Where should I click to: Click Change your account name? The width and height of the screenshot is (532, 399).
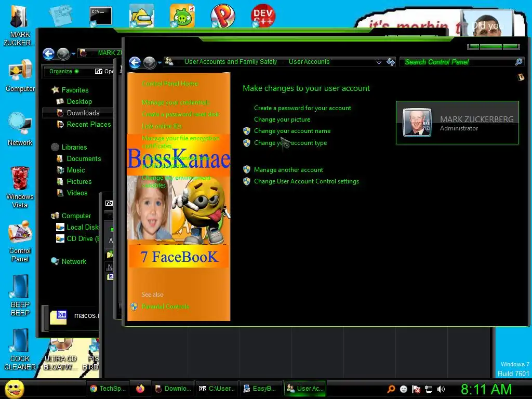click(292, 131)
